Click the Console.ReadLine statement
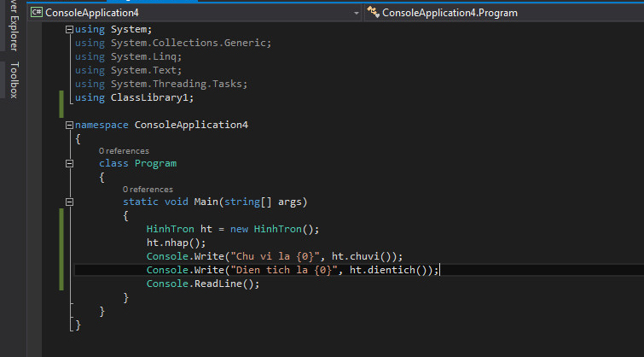This screenshot has height=357, width=644. [202, 284]
